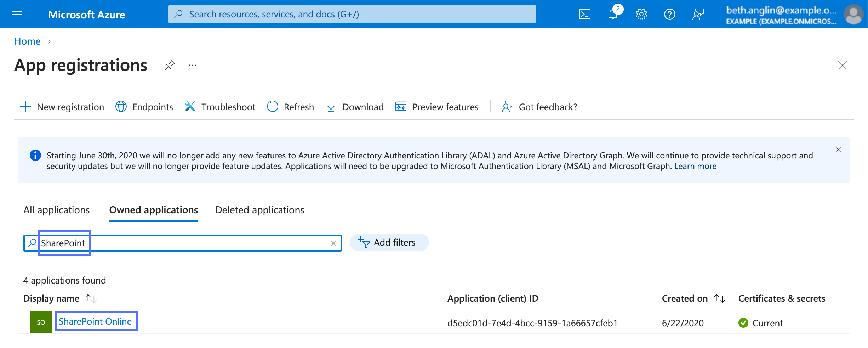
Task: Sort by Display name column
Action: pos(60,298)
